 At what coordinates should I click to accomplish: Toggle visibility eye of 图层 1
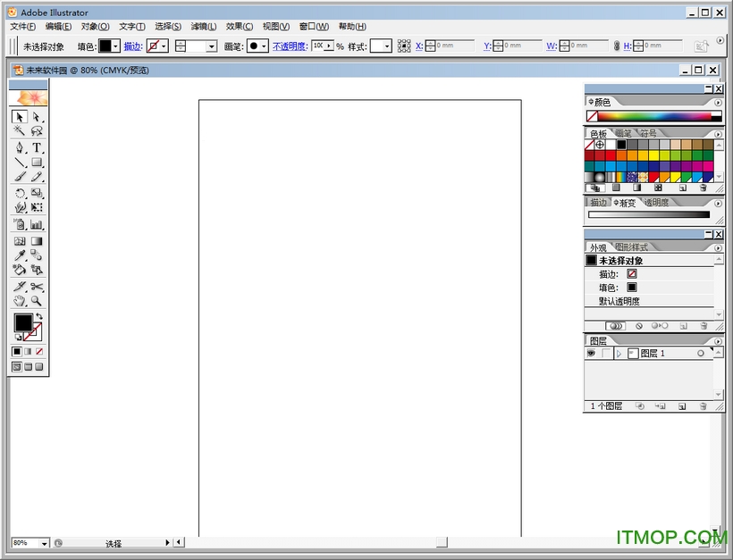click(x=592, y=354)
